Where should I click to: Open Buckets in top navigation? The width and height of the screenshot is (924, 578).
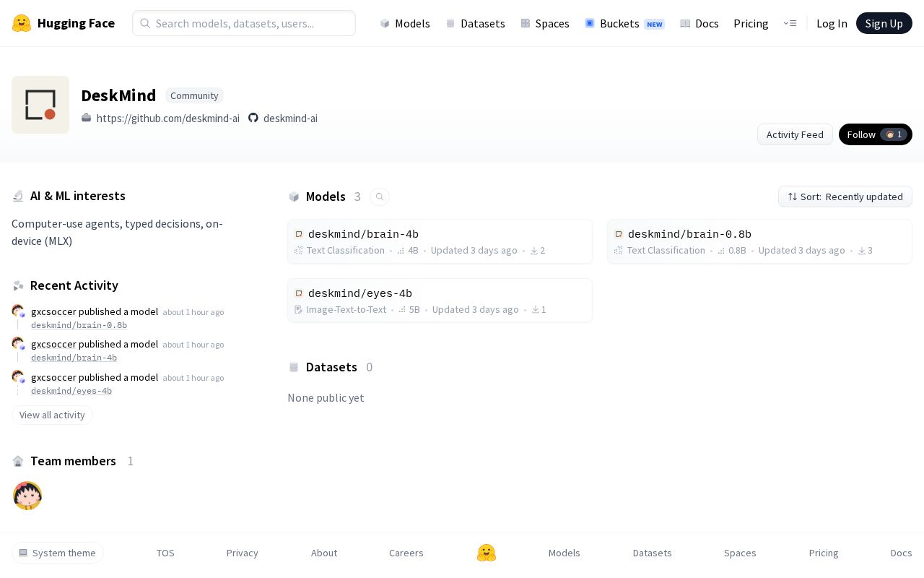(624, 23)
